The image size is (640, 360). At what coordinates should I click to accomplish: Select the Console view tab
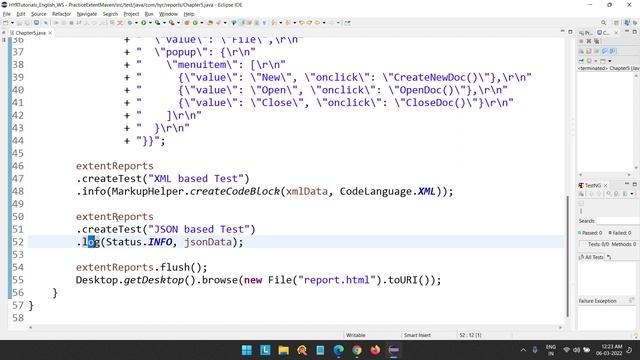tap(603, 33)
